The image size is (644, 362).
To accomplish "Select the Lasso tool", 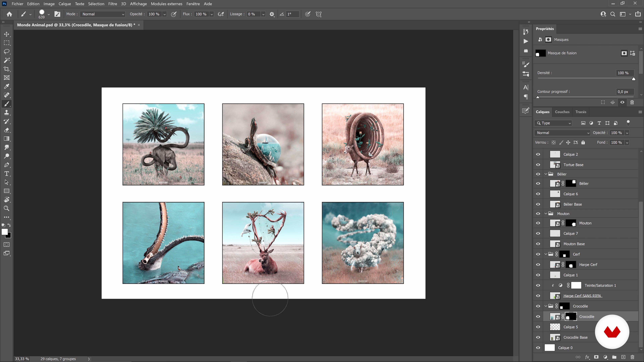I will pos(7,52).
